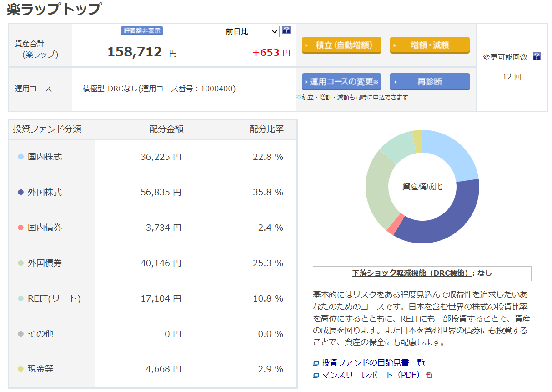Click window icon before 投資ファンドの目論見書一覧
The image size is (552, 392).
[x=316, y=363]
